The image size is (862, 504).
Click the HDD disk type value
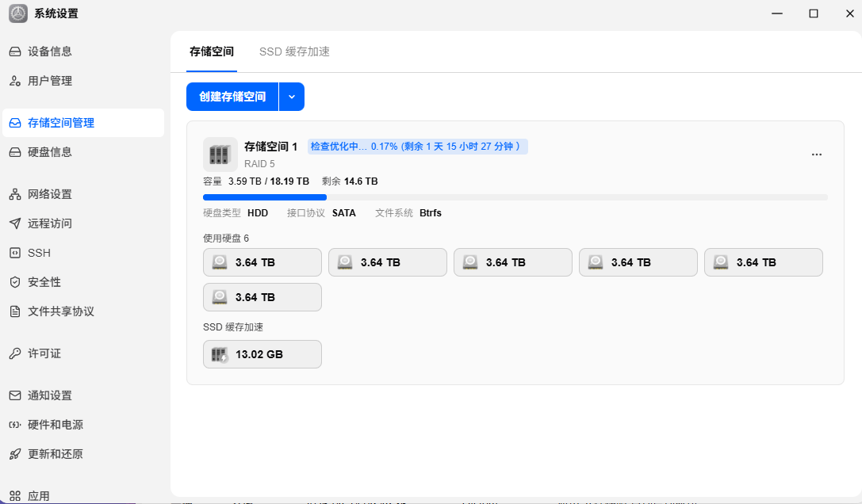coord(258,213)
